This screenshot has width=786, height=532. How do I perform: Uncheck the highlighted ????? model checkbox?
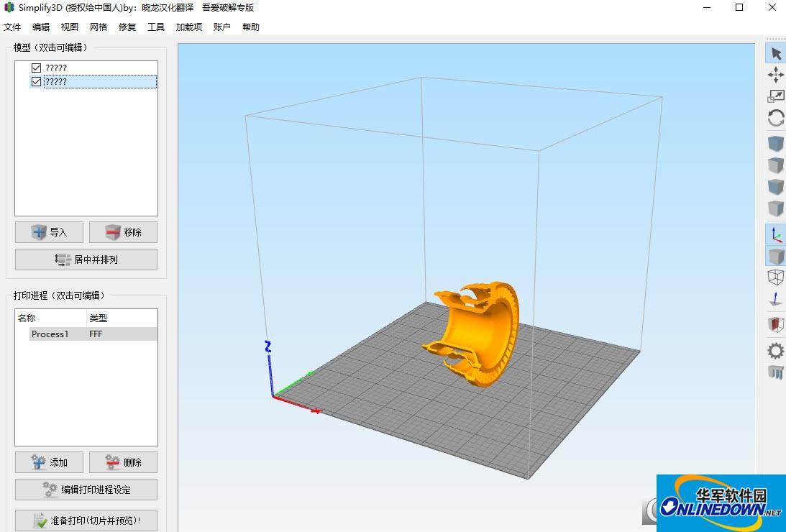36,81
